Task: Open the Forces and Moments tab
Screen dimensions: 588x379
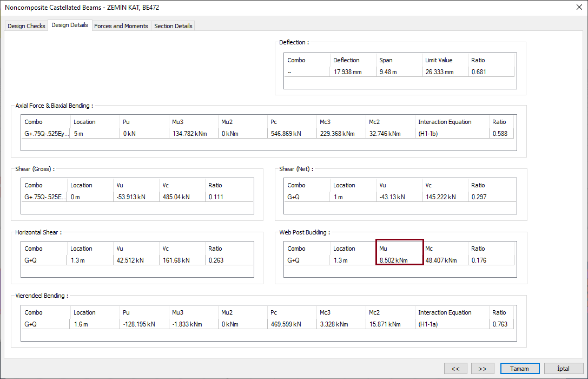Action: coord(121,26)
